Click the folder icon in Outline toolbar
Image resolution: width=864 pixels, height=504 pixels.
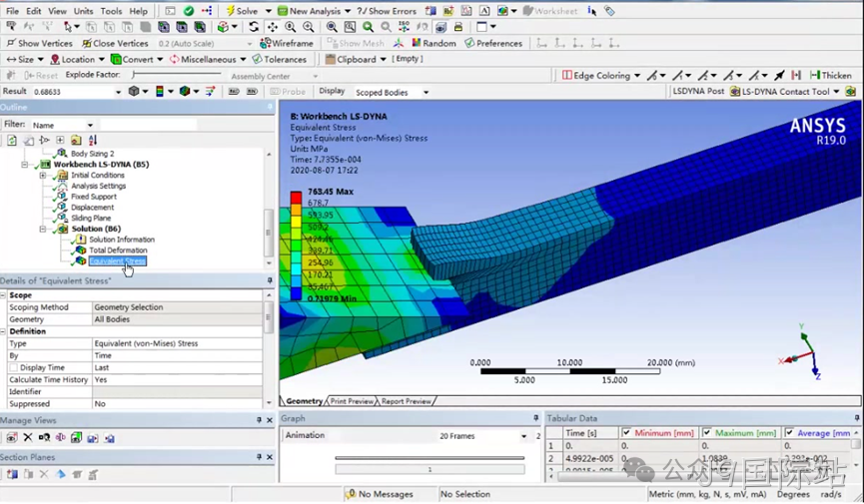pyautogui.click(x=76, y=140)
